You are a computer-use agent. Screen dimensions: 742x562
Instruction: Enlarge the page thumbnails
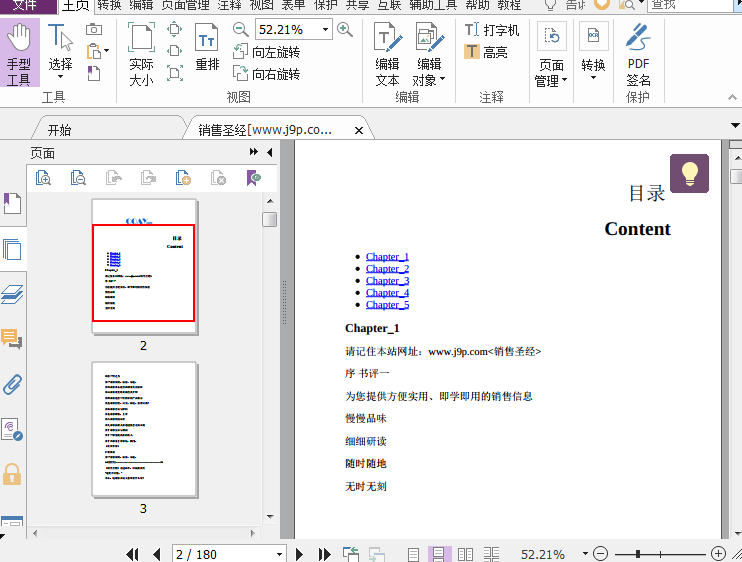point(44,178)
